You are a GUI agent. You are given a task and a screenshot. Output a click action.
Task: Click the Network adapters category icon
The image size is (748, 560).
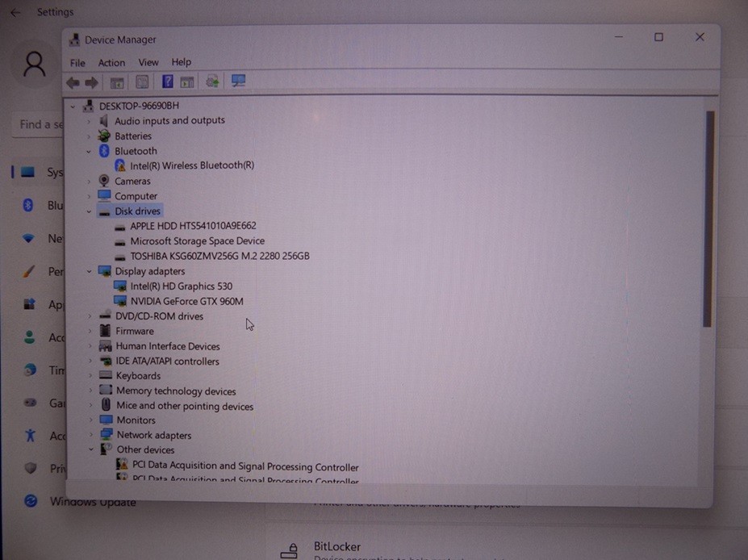107,434
